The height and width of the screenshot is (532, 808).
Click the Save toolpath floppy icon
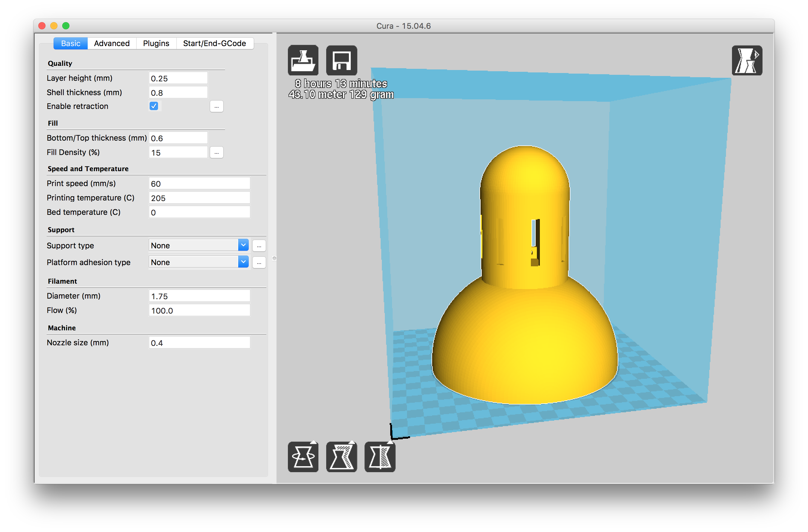coord(341,60)
